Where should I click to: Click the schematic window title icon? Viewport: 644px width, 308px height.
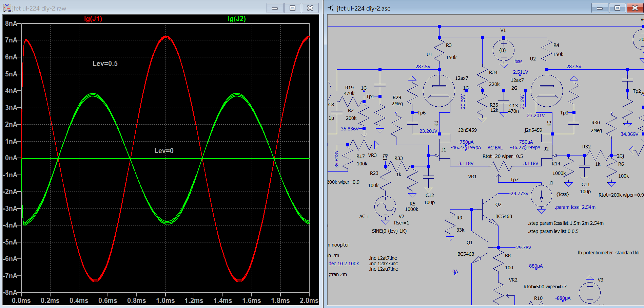click(x=331, y=8)
